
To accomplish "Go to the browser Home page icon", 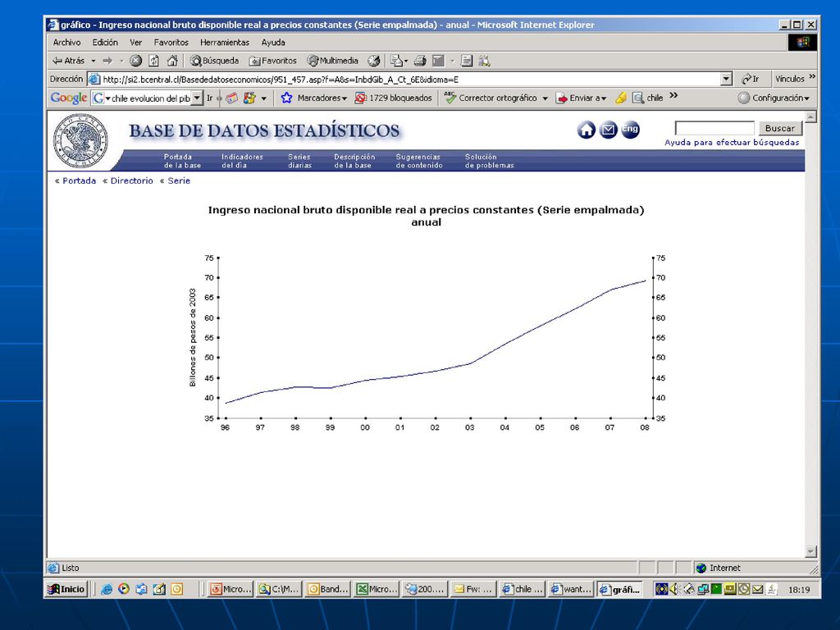I will click(x=172, y=61).
